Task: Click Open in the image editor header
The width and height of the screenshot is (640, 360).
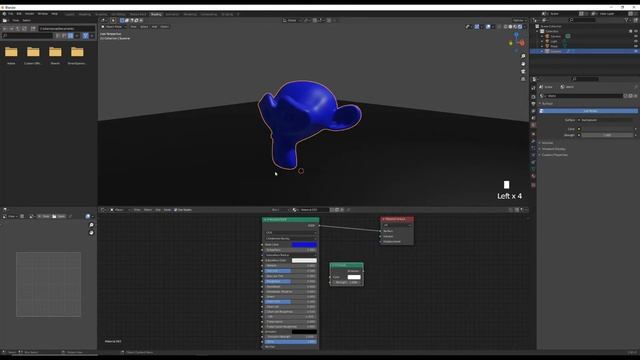Action: (x=59, y=216)
